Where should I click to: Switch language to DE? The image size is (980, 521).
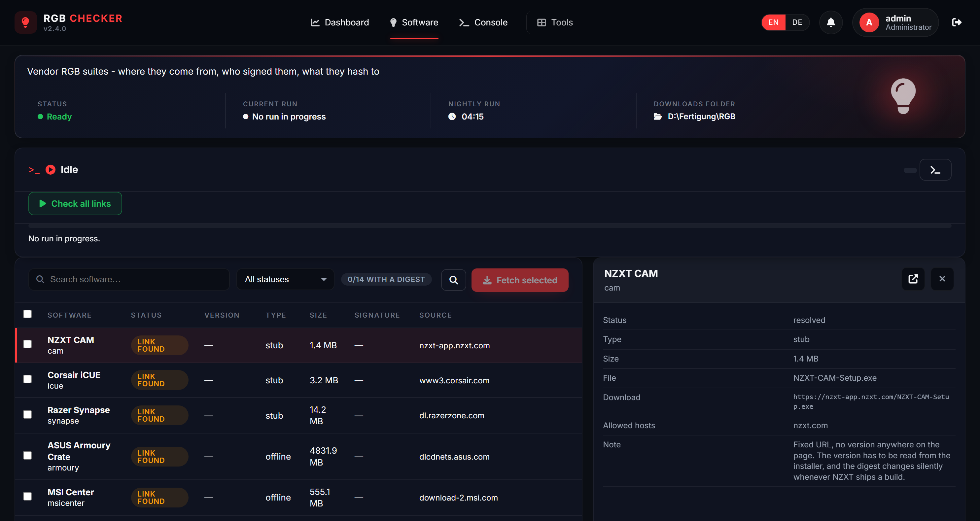click(x=797, y=22)
